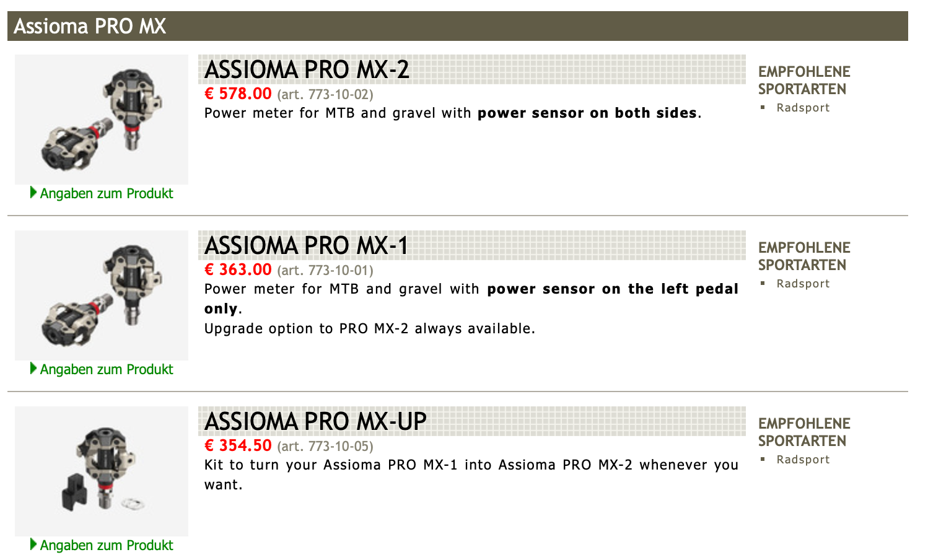
Task: Select the ASSIOMA PRO MX-2 product title
Action: click(x=307, y=70)
